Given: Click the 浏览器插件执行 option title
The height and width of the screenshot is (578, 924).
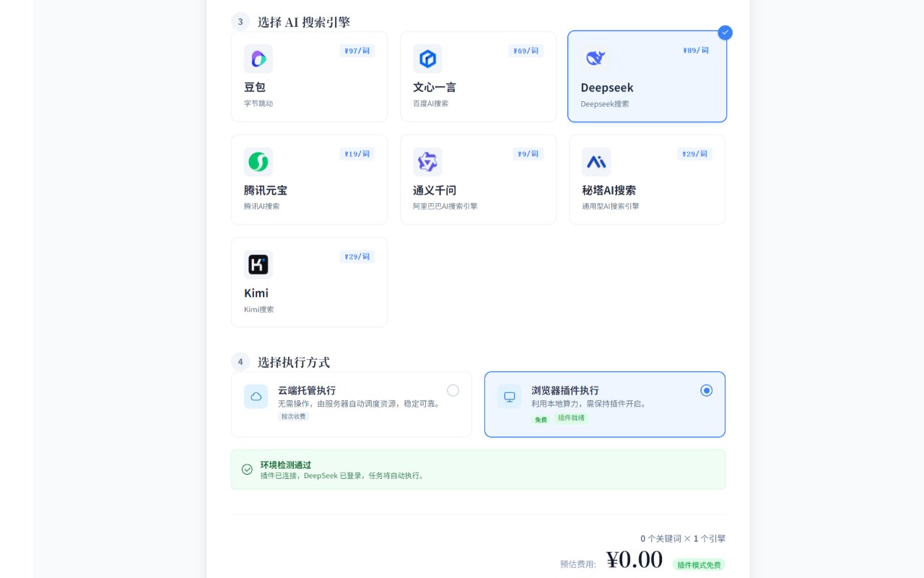Looking at the screenshot, I should click(x=565, y=390).
